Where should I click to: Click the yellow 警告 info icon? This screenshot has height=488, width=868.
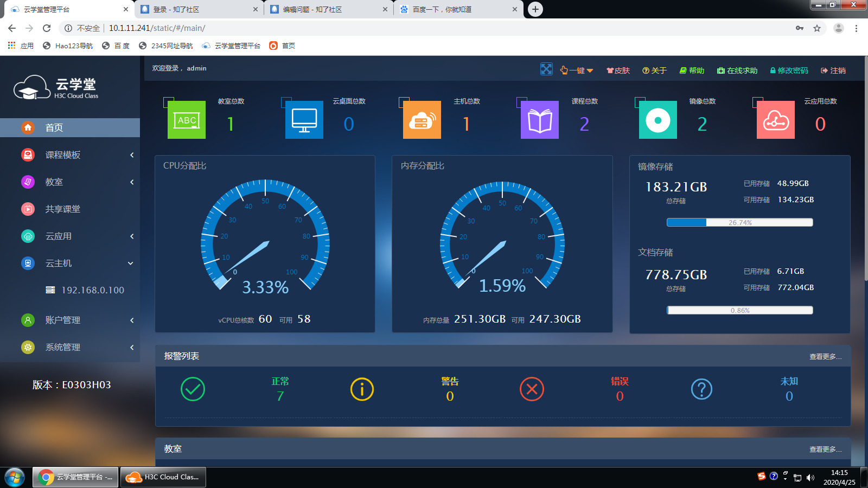pyautogui.click(x=362, y=389)
